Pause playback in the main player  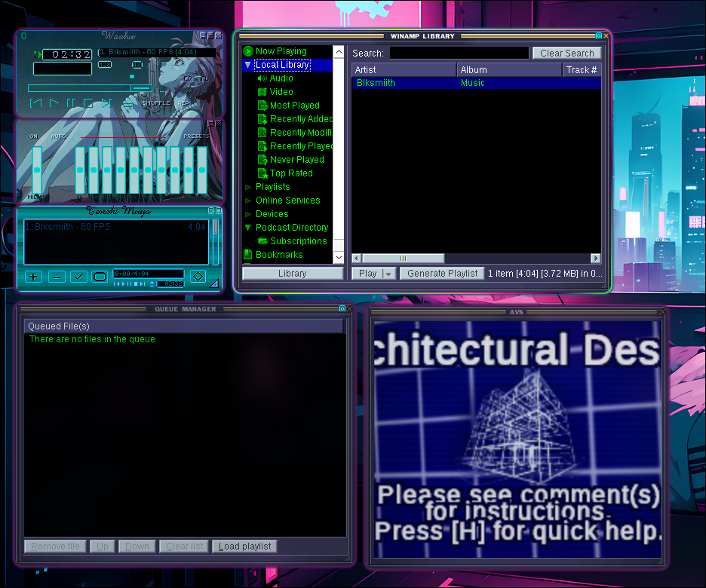71,103
